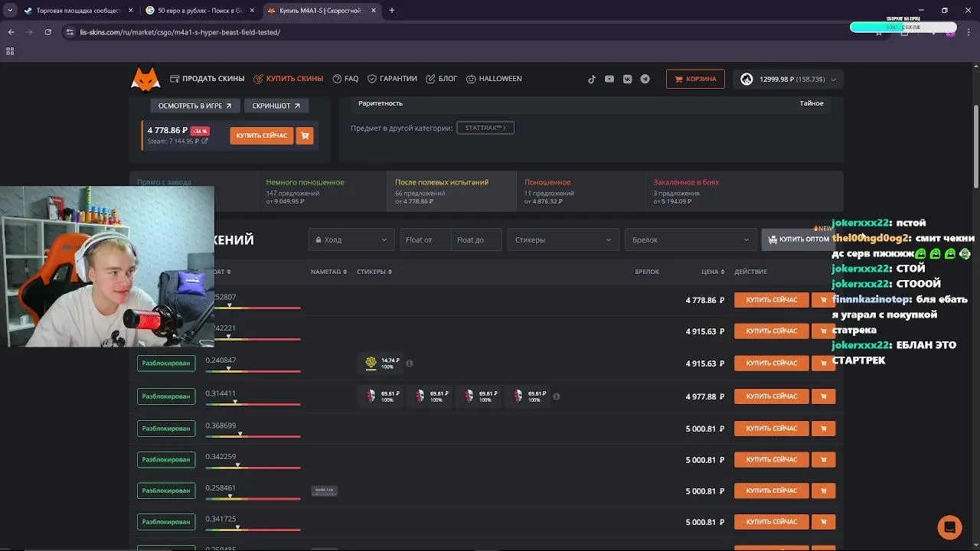Open the live chat support bubble
Screen dimensions: 980x551
click(x=949, y=527)
